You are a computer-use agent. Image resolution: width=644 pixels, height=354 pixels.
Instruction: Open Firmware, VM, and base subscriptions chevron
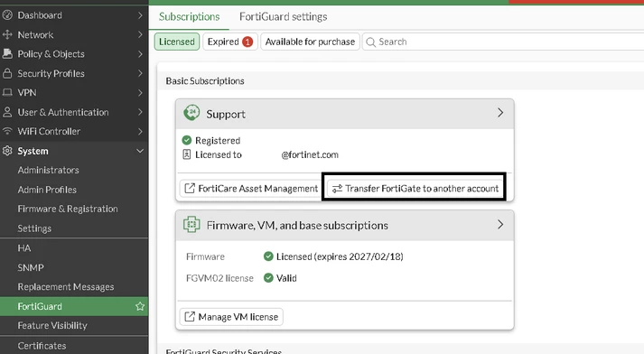pyautogui.click(x=499, y=224)
